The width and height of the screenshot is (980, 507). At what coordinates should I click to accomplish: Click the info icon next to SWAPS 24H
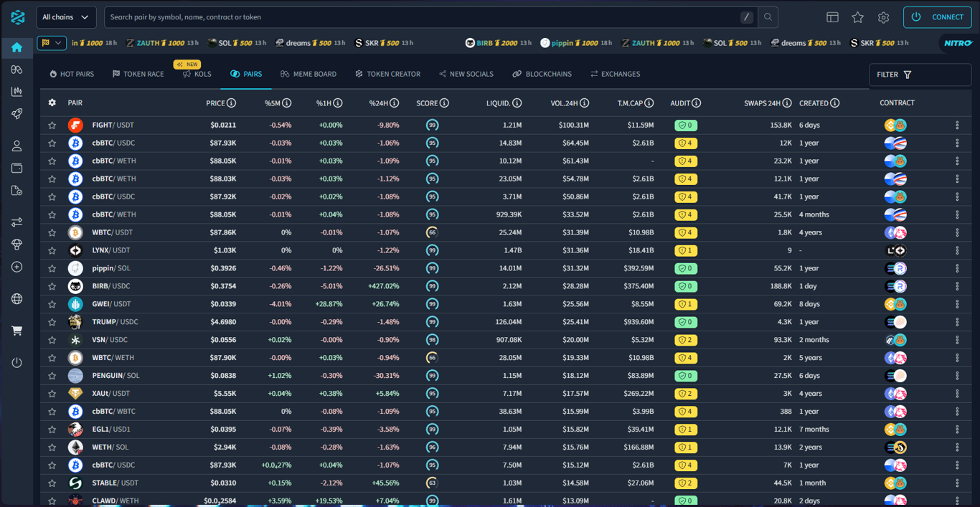(x=787, y=103)
